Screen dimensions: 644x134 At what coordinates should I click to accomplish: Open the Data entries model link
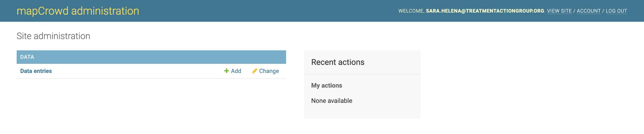pos(36,71)
